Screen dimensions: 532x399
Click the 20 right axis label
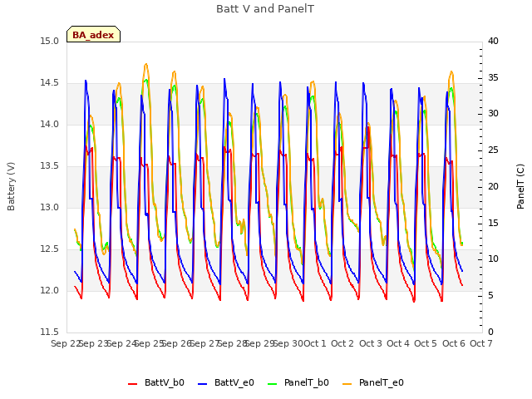pyautogui.click(x=493, y=186)
